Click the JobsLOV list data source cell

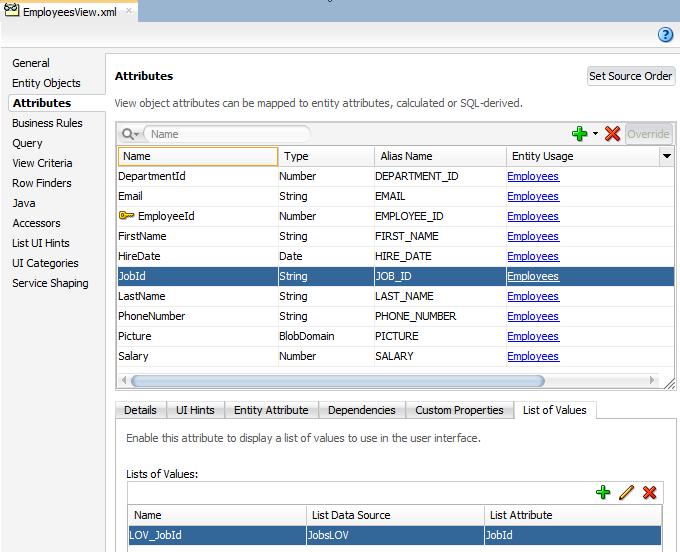click(395, 535)
